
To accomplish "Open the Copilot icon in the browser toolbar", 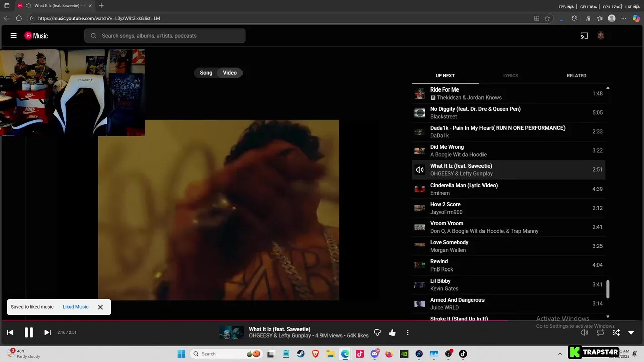I will point(636,18).
